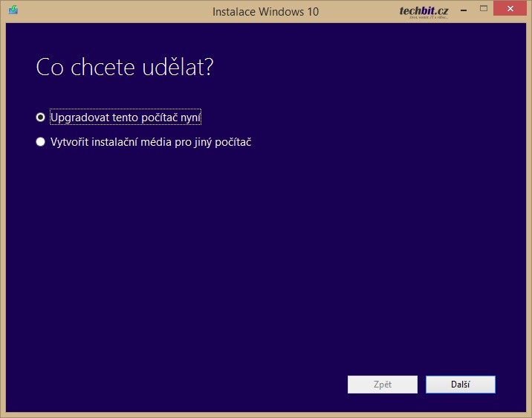
Task: Click the heading "Co chcete udělat?"
Action: (125, 67)
